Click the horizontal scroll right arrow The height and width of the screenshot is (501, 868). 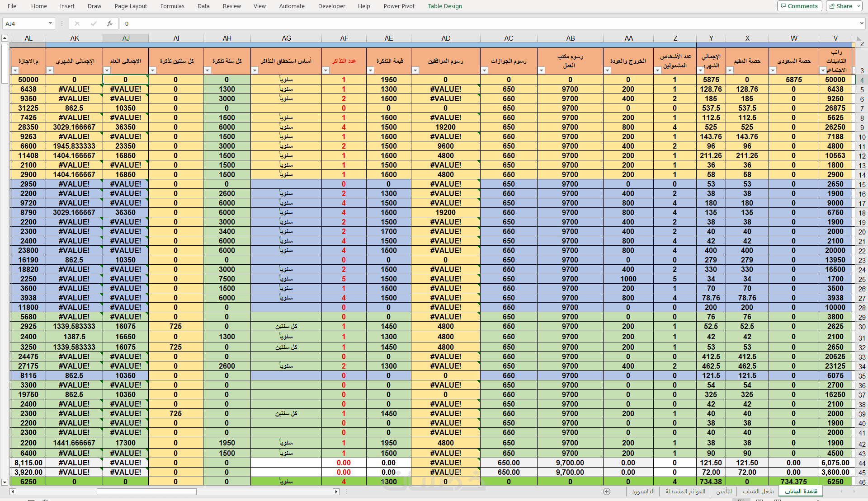coord(335,492)
